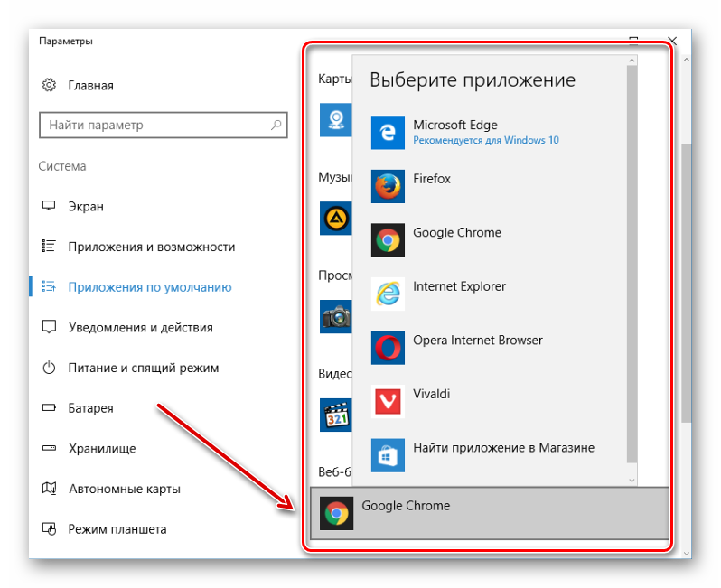Open Автономные карты settings page
This screenshot has height=588, width=721.
tap(125, 489)
